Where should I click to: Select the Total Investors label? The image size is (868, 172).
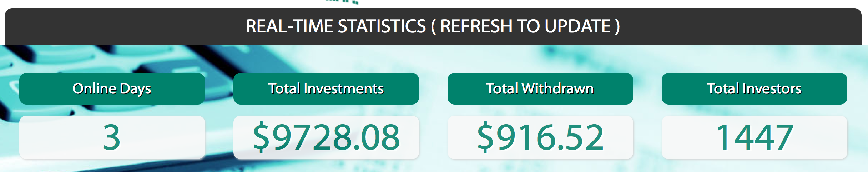click(x=754, y=88)
